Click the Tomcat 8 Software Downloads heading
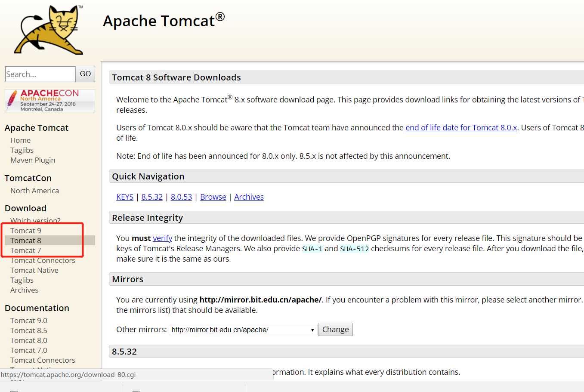This screenshot has height=392, width=584. point(176,77)
